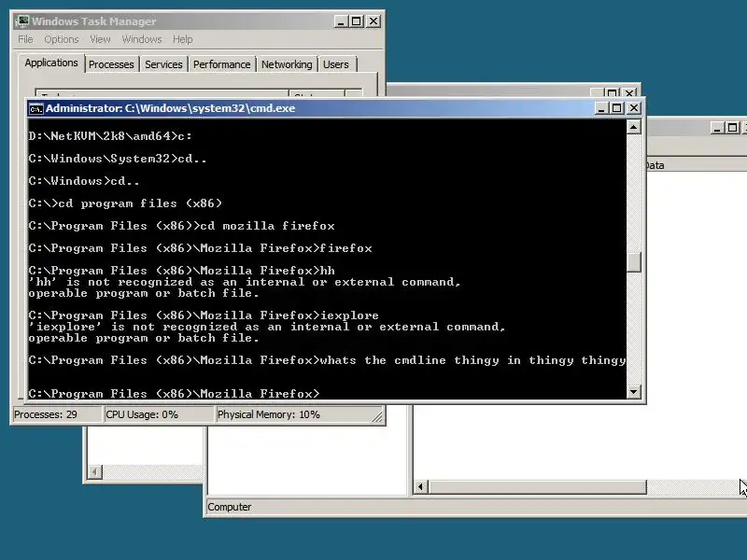Click the left scroll arrow in lower-left background pane
This screenshot has width=747, height=560.
(95, 472)
